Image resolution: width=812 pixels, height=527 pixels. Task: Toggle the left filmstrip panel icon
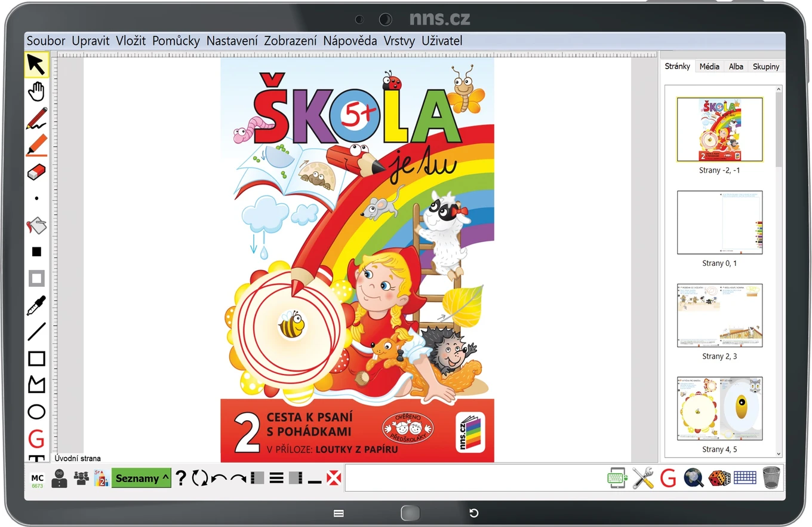pyautogui.click(x=257, y=478)
